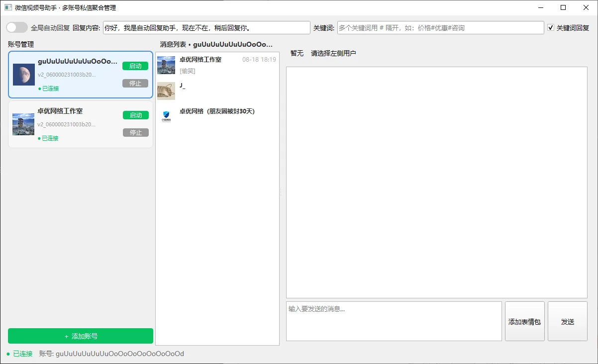Viewport: 598px width, 364px height.
Task: Click the 卓优网络工作室 avatar in account management
Action: click(x=23, y=124)
